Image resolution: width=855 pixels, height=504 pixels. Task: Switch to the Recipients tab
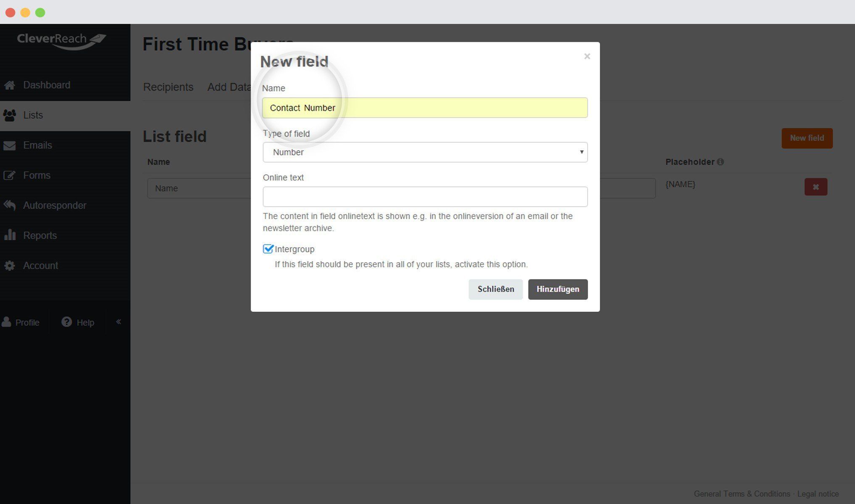tap(168, 87)
